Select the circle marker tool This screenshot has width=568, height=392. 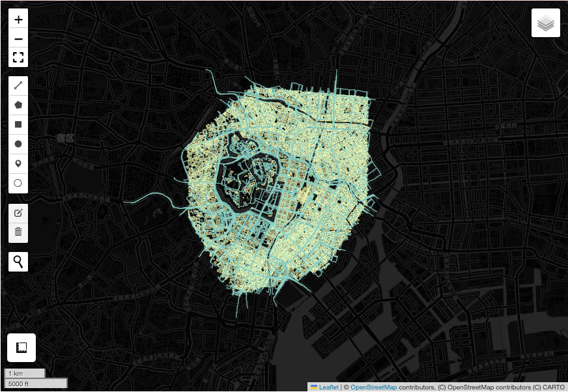click(18, 184)
